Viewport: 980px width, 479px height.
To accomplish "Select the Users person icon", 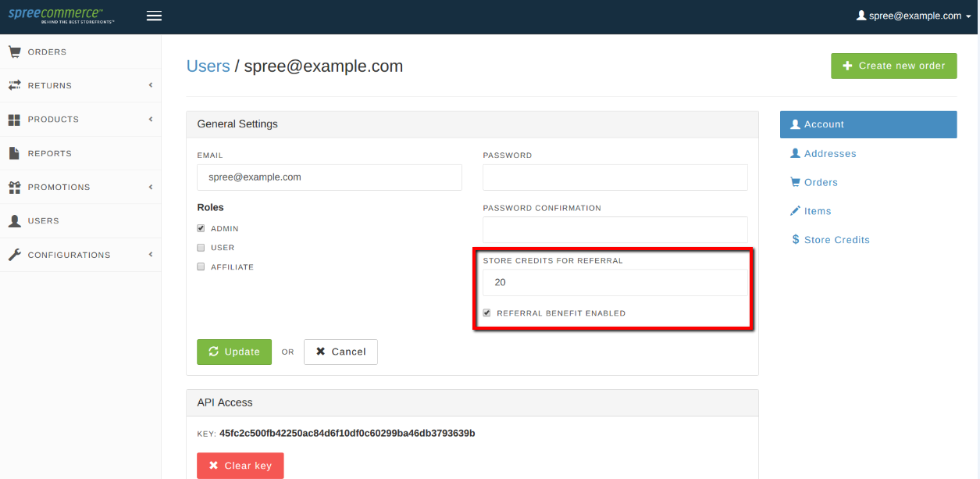I will pyautogui.click(x=14, y=220).
